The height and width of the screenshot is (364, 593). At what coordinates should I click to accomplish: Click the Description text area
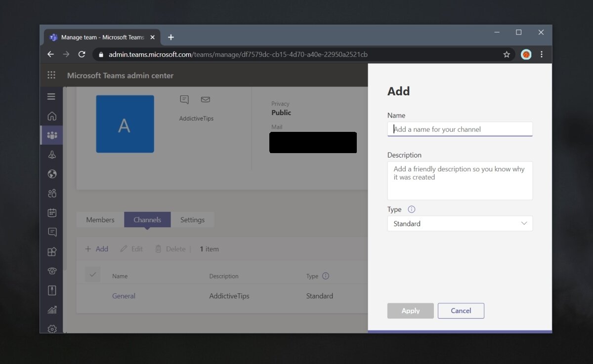(x=460, y=180)
